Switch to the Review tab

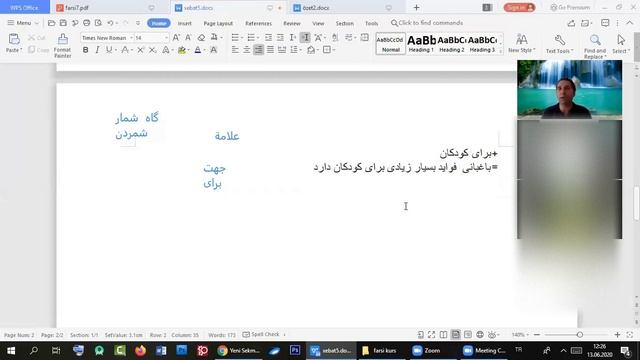pyautogui.click(x=292, y=24)
